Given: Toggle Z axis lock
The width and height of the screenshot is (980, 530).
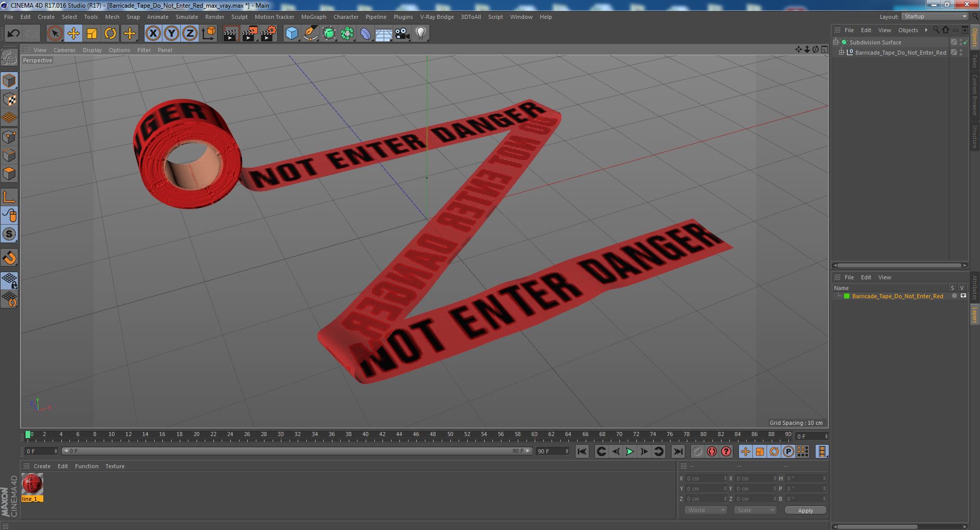Looking at the screenshot, I should (190, 34).
